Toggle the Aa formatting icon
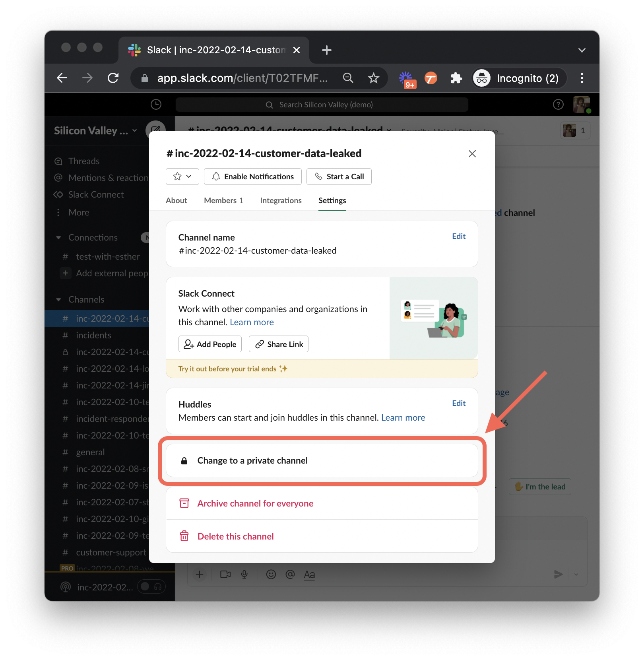Image resolution: width=644 pixels, height=660 pixels. [309, 575]
